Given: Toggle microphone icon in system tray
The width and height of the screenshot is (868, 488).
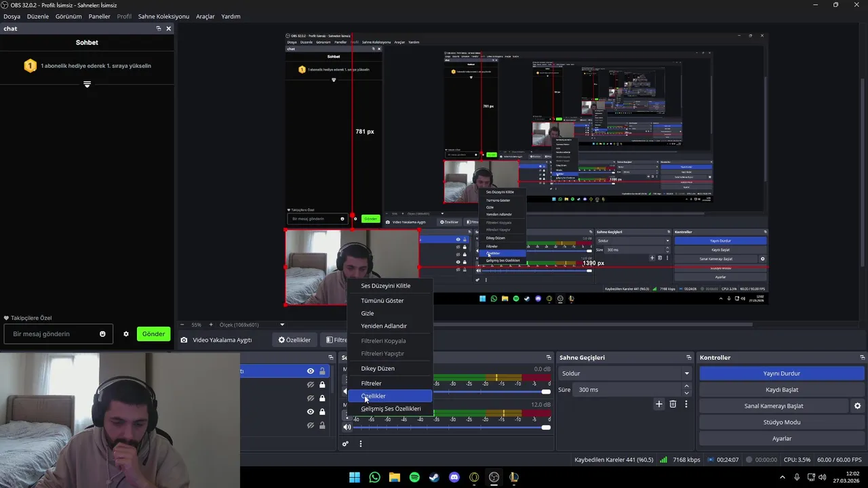Looking at the screenshot, I should tap(797, 477).
